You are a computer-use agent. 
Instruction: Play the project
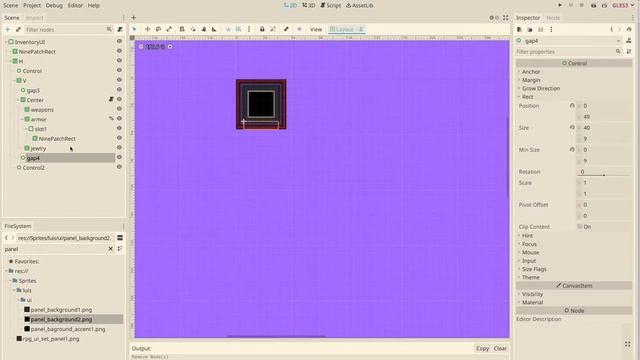tap(560, 5)
